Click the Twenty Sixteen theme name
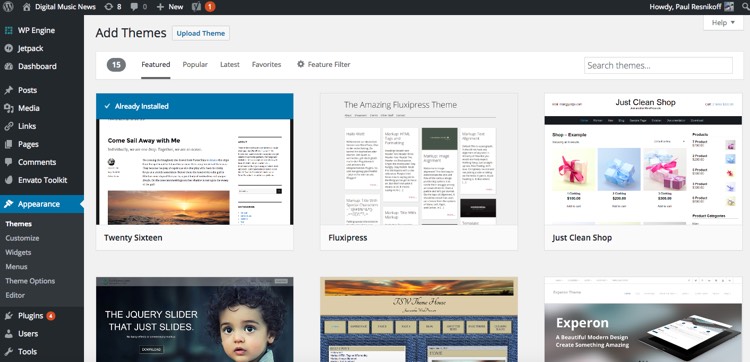Image resolution: width=750 pixels, height=362 pixels. (x=133, y=238)
